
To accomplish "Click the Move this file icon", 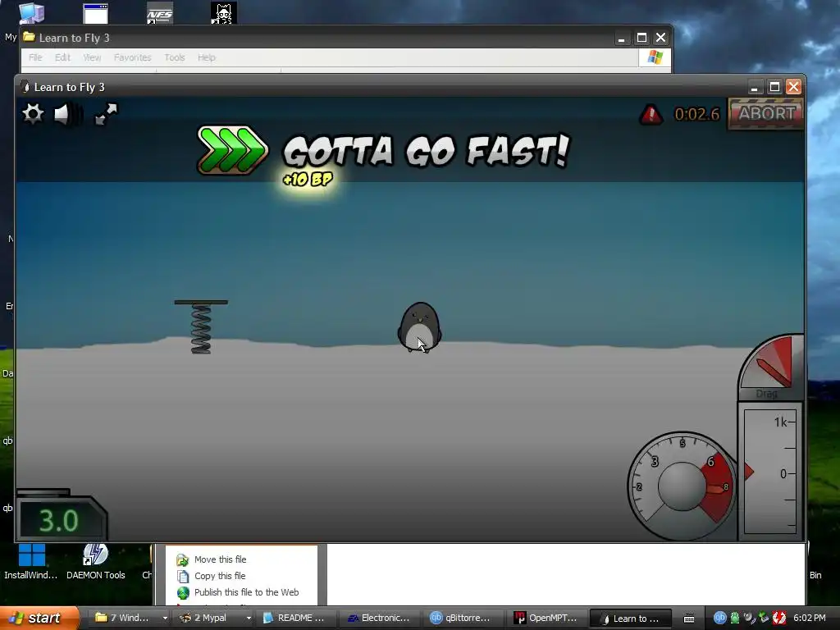I will (x=183, y=559).
